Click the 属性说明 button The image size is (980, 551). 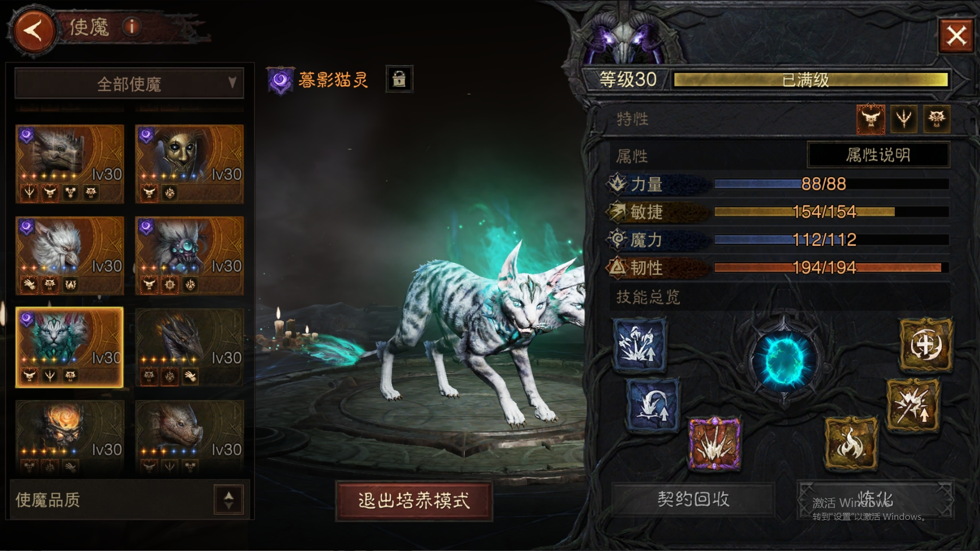tap(878, 155)
